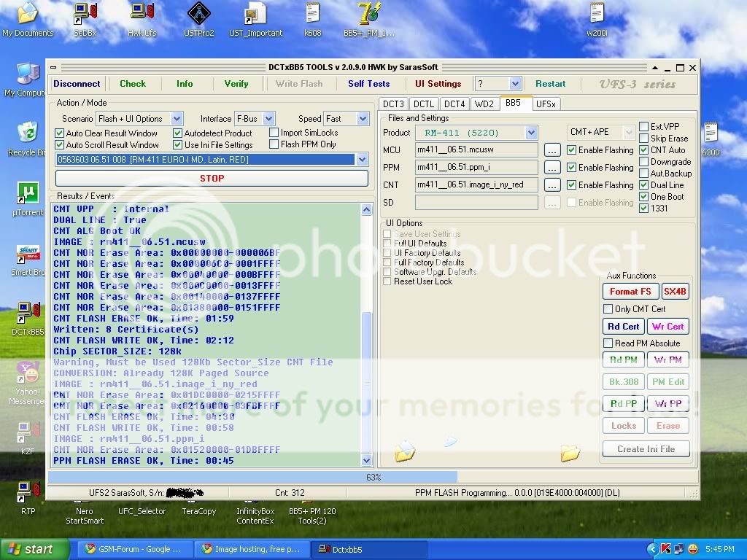Switch to the UFSx tab
This screenshot has width=747, height=560.
pos(546,104)
